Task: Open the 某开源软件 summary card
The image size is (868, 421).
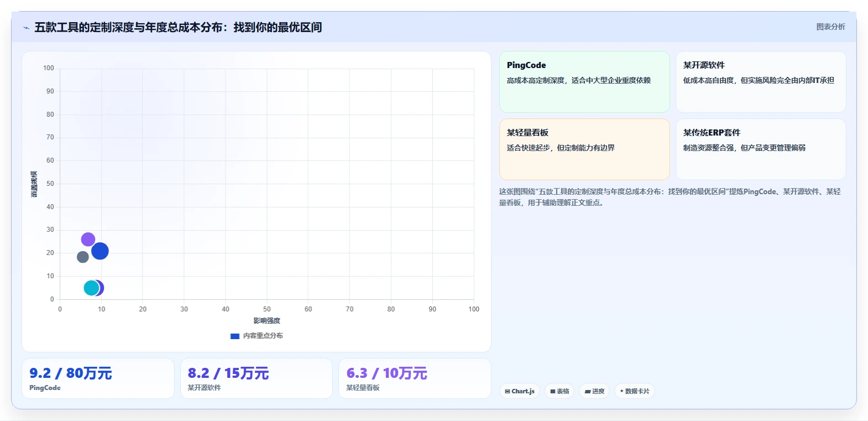Action: (x=761, y=82)
